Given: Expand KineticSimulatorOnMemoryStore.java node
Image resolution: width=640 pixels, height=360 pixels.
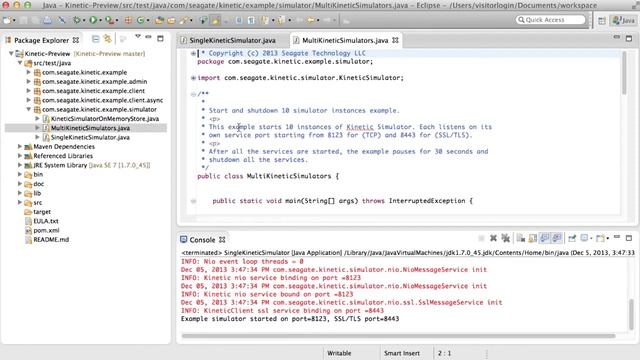Looking at the screenshot, I should pos(37,118).
